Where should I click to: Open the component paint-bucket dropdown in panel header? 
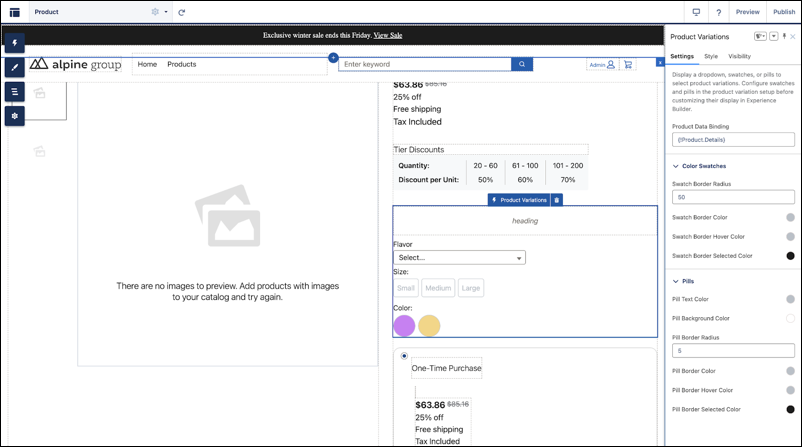tap(760, 36)
